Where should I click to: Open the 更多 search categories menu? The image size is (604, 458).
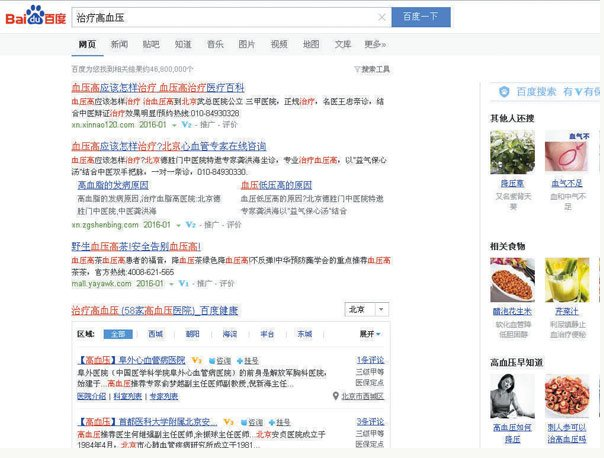(374, 44)
